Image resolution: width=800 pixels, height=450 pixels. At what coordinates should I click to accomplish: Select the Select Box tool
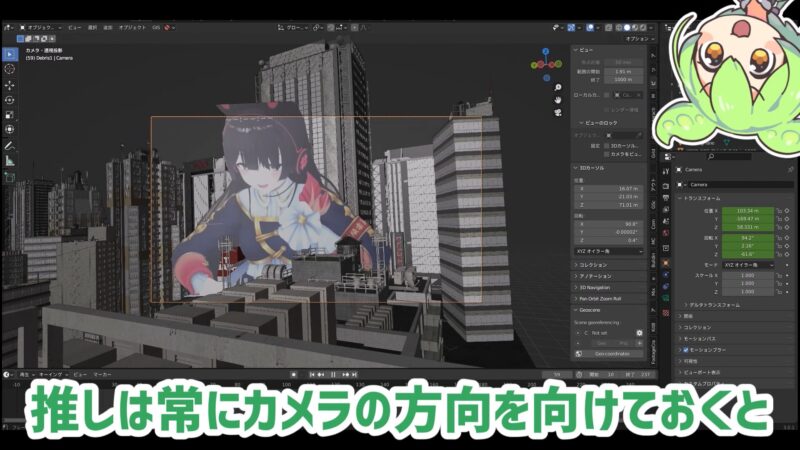(x=10, y=53)
